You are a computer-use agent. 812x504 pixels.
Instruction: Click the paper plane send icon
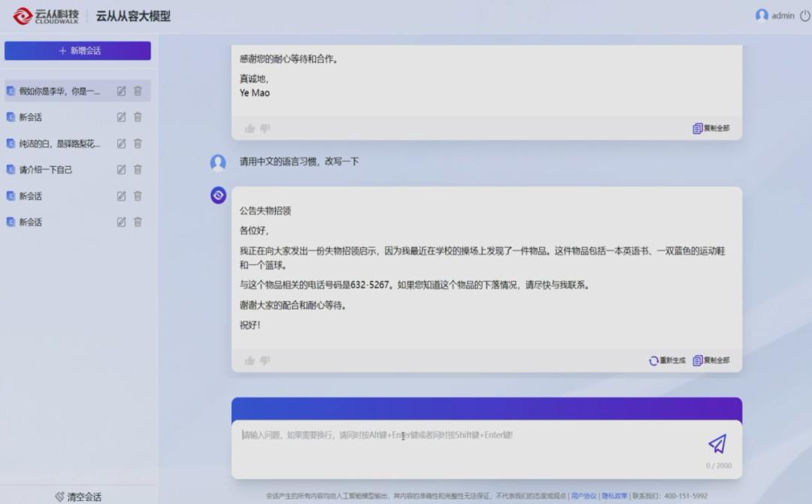717,443
